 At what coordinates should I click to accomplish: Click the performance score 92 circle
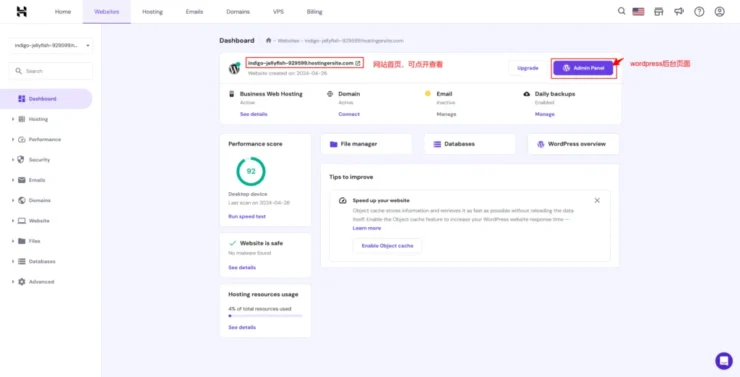pos(251,171)
